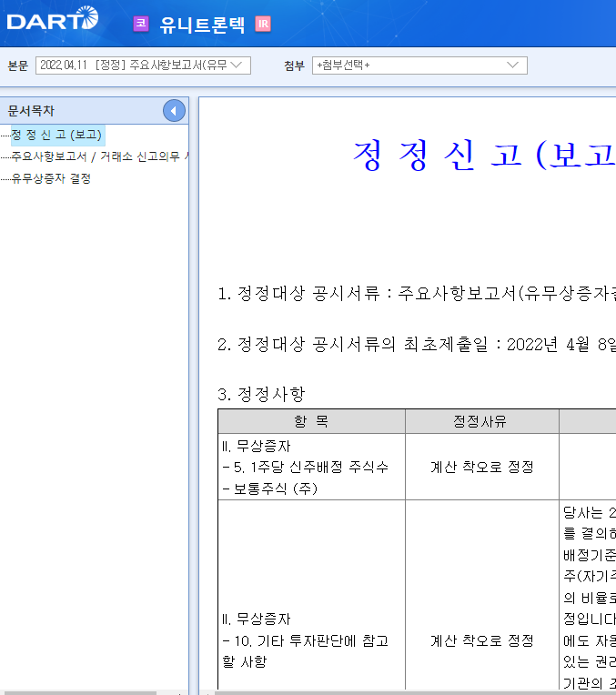The height and width of the screenshot is (695, 616).
Task: Click the DART logo
Action: (x=53, y=18)
